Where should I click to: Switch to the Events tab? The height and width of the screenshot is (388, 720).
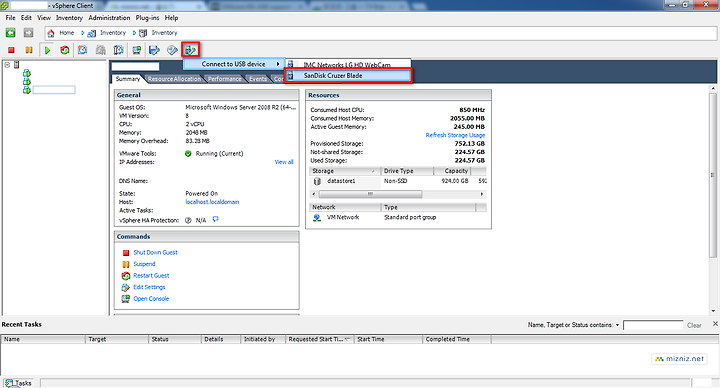(x=258, y=79)
